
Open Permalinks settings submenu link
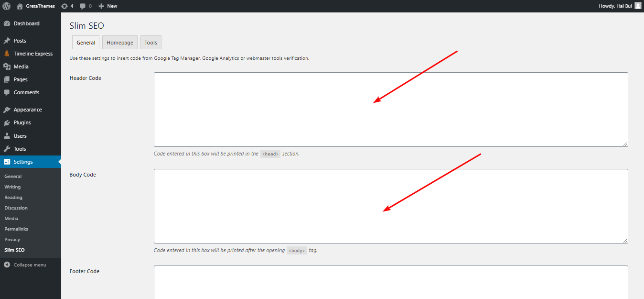click(x=16, y=229)
